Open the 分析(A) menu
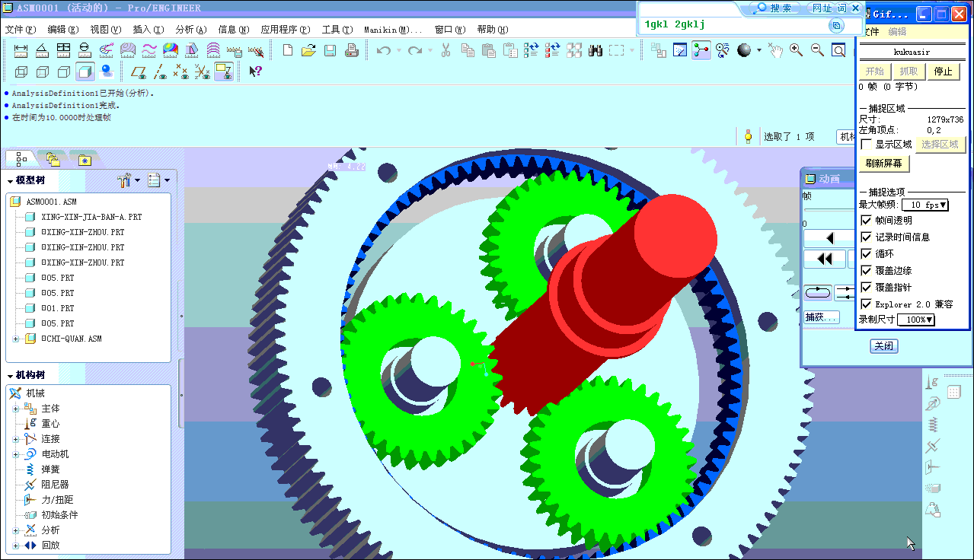This screenshot has width=974, height=560. click(x=191, y=30)
